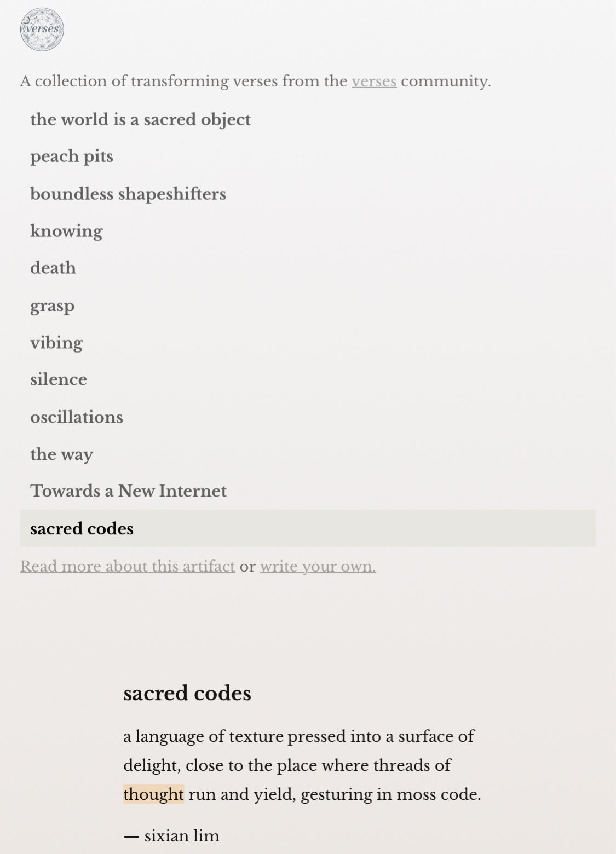The image size is (616, 854).
Task: Click the author name sixian lim
Action: click(x=182, y=836)
